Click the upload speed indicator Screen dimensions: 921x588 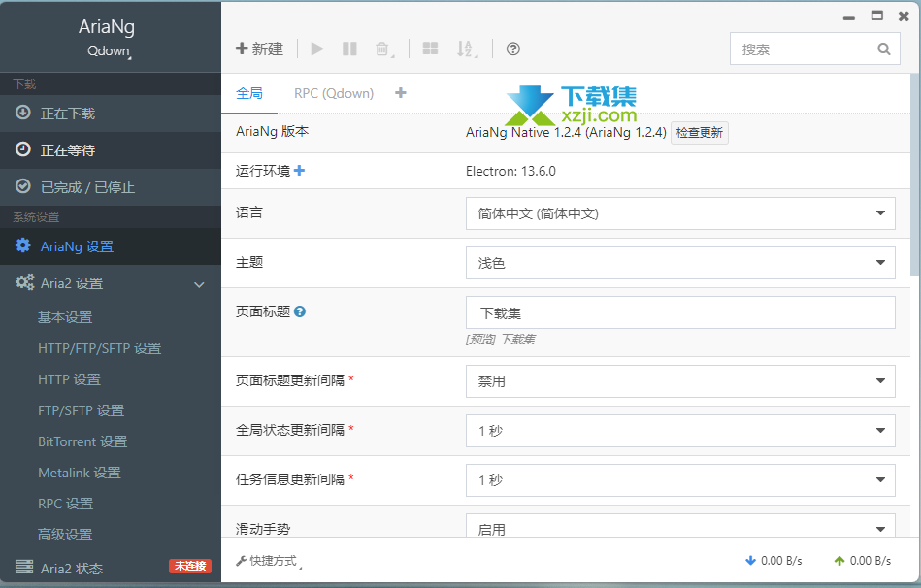coord(862,561)
